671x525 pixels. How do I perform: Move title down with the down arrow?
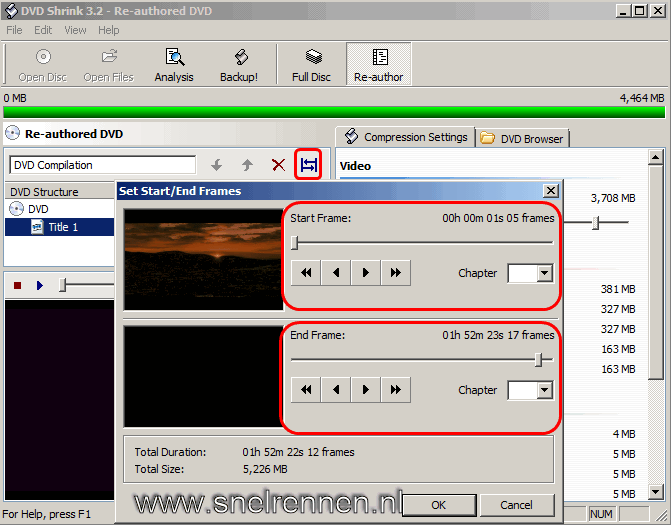point(217,165)
